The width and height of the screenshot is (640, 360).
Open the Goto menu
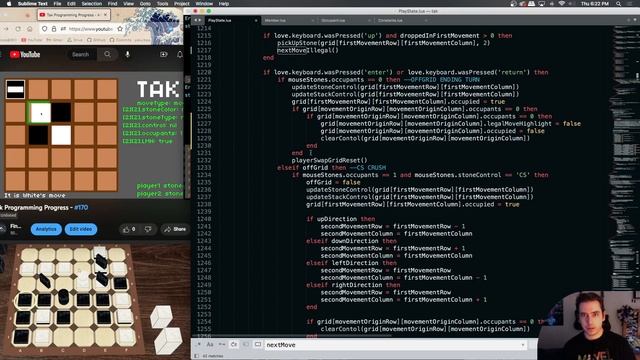[x=145, y=4]
